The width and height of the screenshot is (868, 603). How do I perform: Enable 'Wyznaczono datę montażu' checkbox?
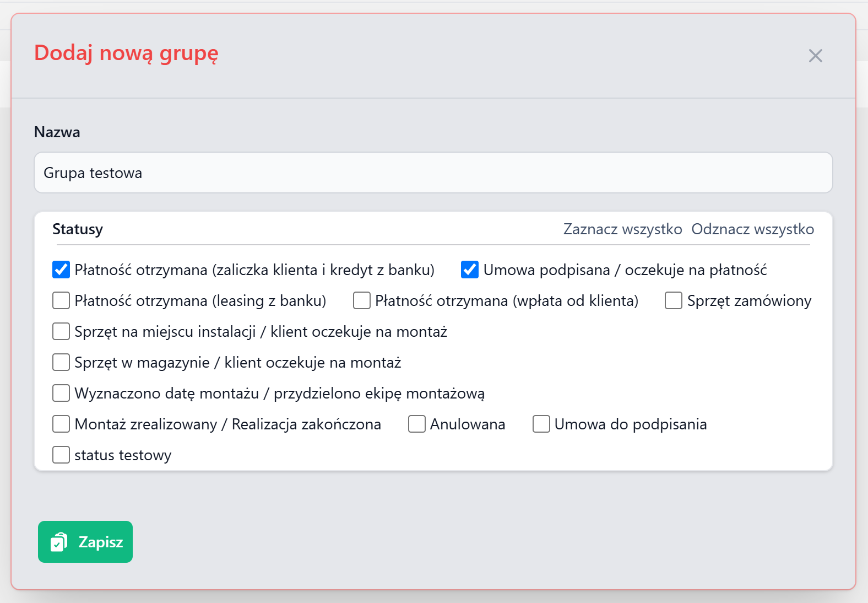click(61, 394)
